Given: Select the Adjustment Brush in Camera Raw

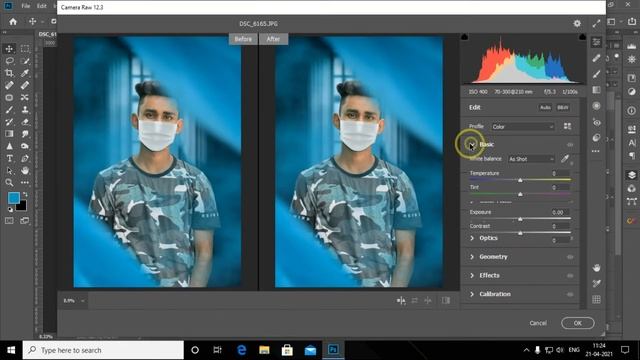Looking at the screenshot, I should pyautogui.click(x=596, y=74).
